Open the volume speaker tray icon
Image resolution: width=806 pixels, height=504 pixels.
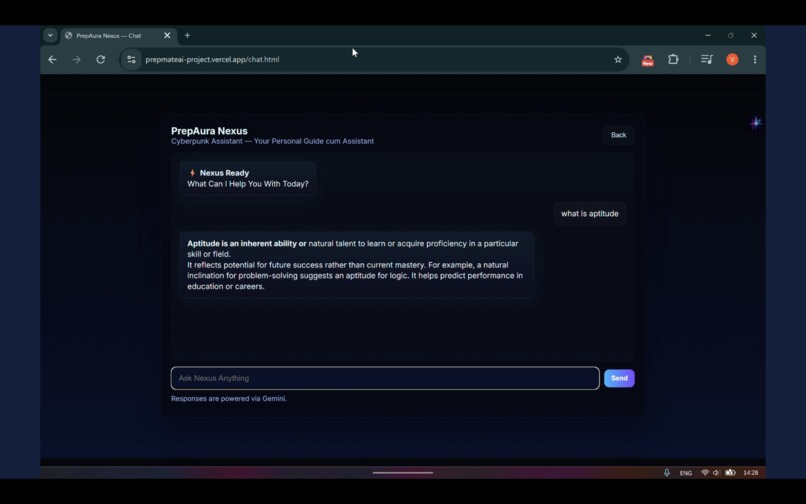716,473
